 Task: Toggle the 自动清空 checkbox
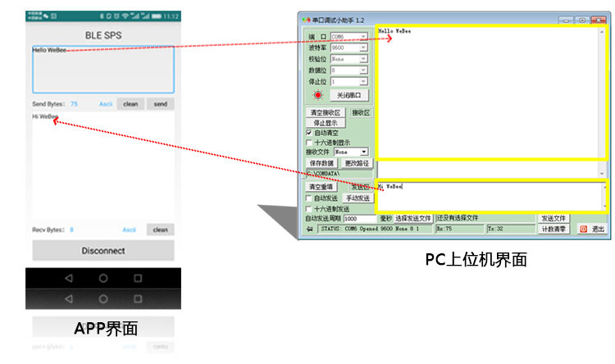309,133
